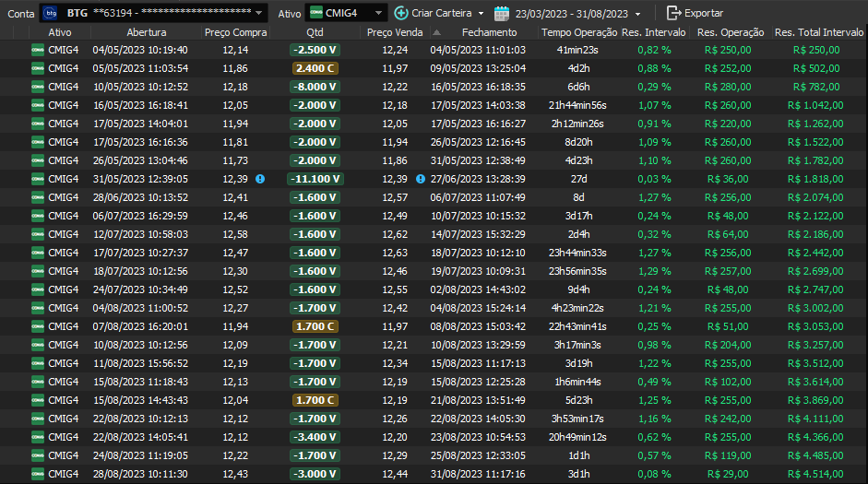Click the CMIG4 icon in Ativo selector

click(x=316, y=13)
